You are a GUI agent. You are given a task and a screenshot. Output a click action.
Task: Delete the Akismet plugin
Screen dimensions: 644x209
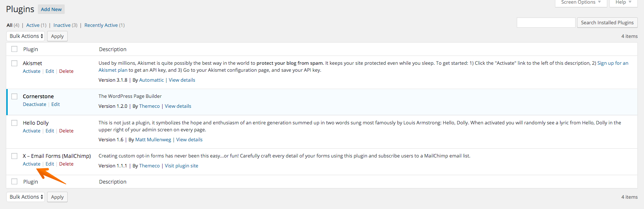66,71
